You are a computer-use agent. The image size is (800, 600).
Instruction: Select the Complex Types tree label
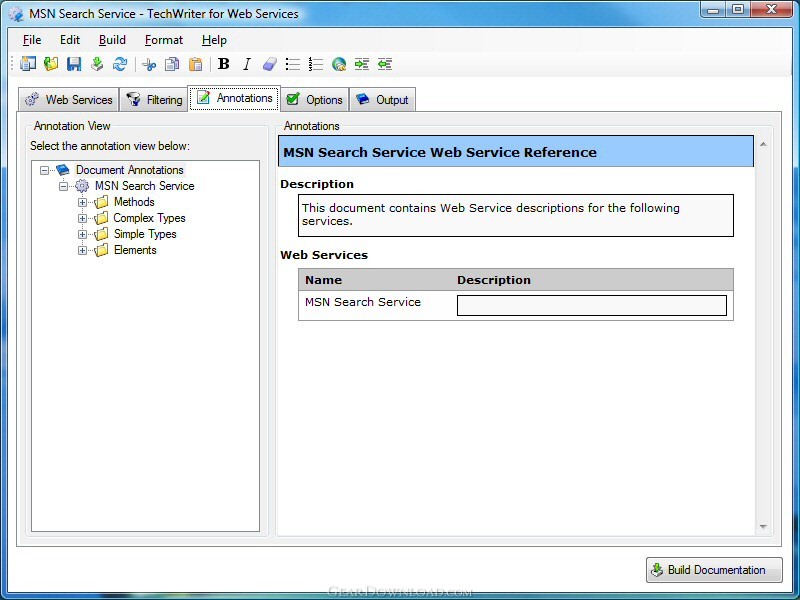pos(149,218)
